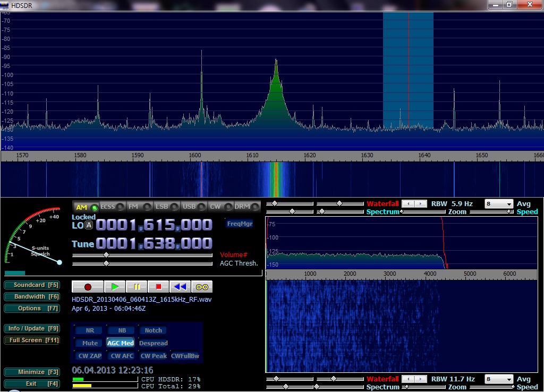544x392 pixels.
Task: Rewind the recording with blue arrows
Action: (x=180, y=287)
